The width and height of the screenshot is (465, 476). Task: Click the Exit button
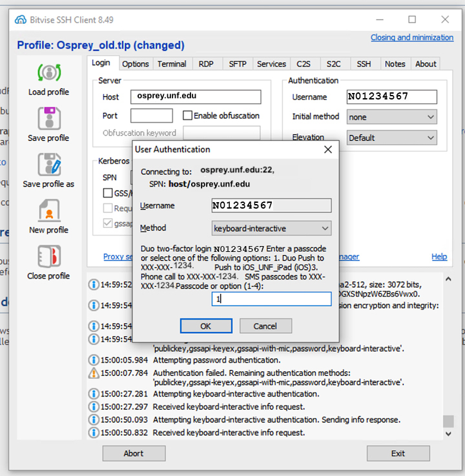click(x=398, y=453)
